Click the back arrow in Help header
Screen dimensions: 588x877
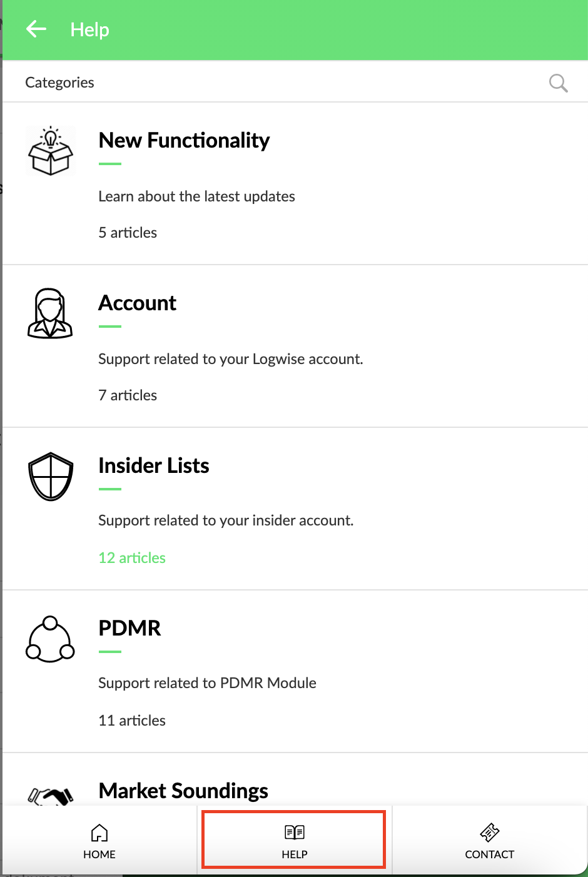coord(36,29)
